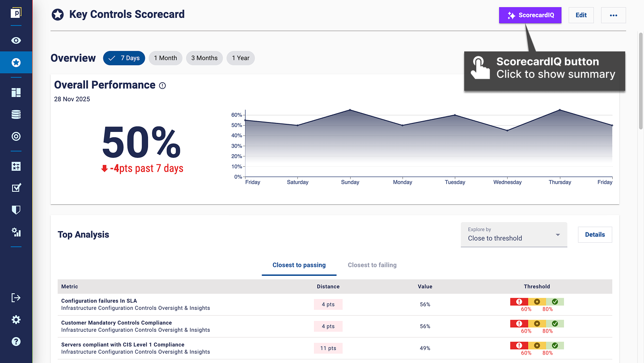Image resolution: width=644 pixels, height=363 pixels.
Task: Select the 3 Months range chip
Action: click(x=204, y=58)
